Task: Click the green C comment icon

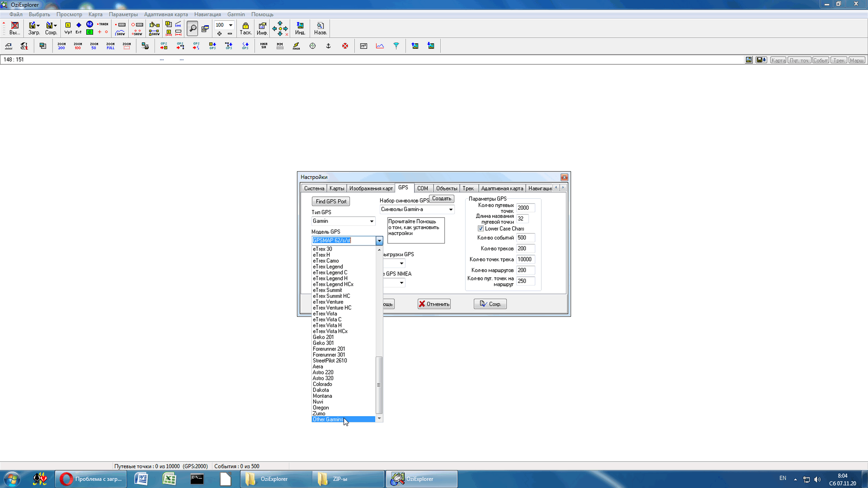Action: click(x=89, y=32)
